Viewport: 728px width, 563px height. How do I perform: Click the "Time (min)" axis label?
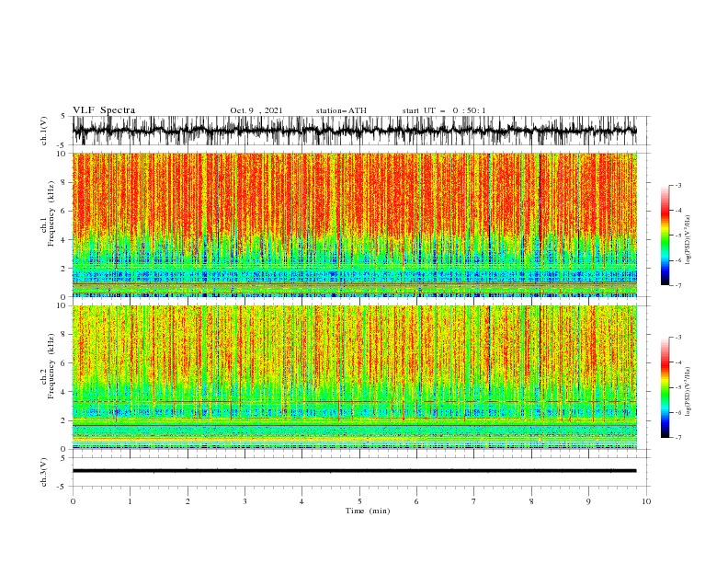[368, 511]
